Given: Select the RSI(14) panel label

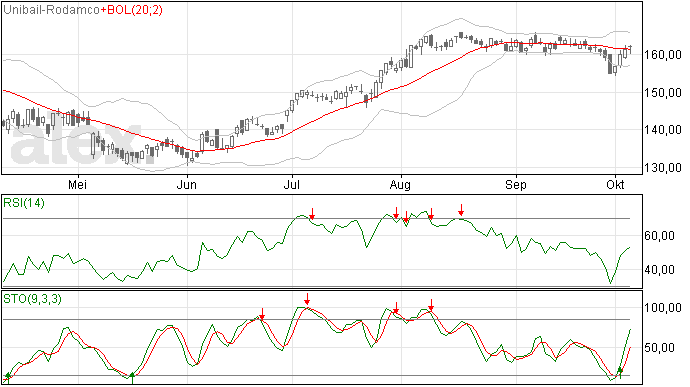Looking at the screenshot, I should pos(24,203).
